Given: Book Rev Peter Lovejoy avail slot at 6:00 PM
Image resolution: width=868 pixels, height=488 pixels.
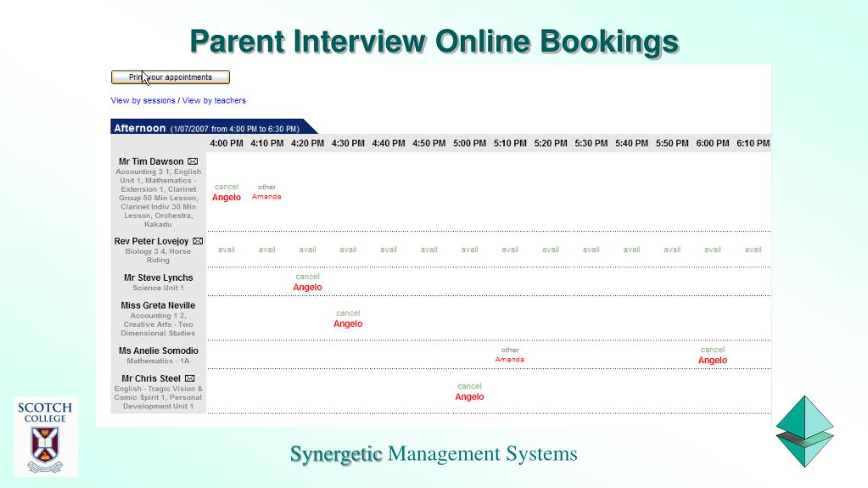Looking at the screenshot, I should pos(713,250).
